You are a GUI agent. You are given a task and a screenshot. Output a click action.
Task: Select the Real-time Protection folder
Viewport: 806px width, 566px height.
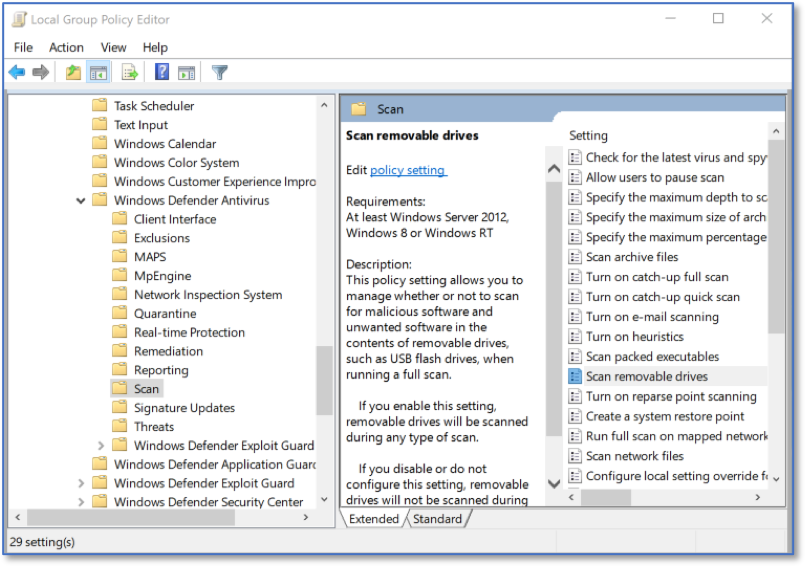click(x=189, y=333)
